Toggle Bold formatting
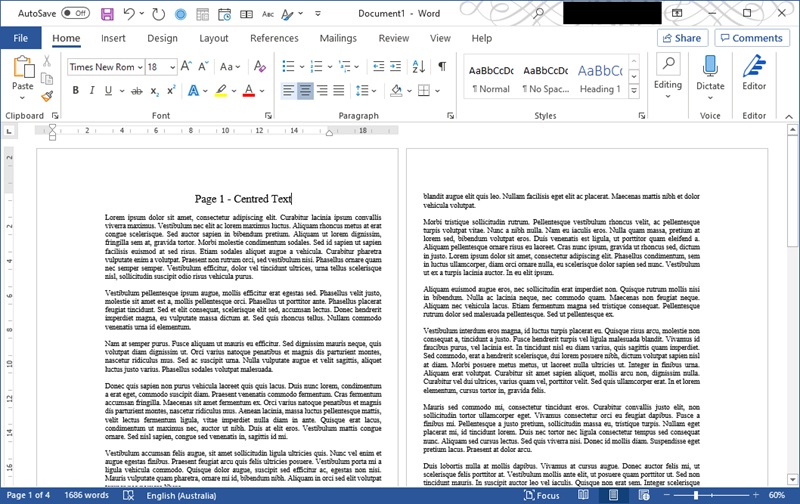This screenshot has height=504, width=800. (76, 90)
